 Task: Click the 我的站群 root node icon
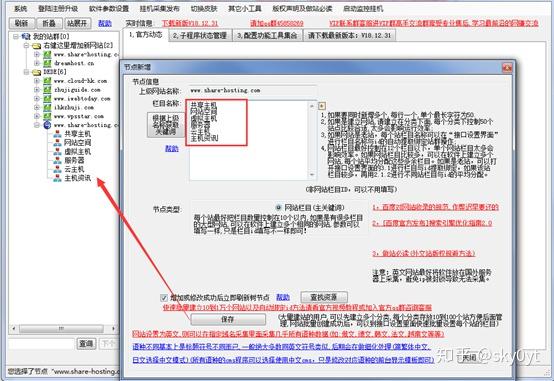tap(26, 36)
